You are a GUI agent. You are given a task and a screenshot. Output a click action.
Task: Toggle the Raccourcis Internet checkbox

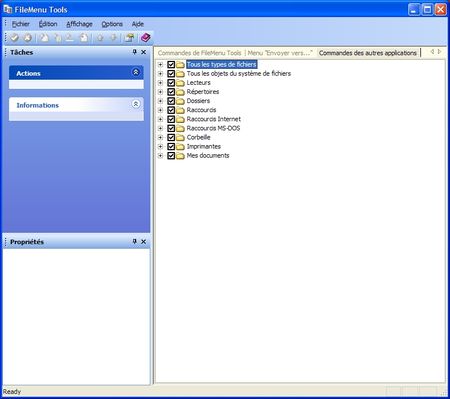coord(171,119)
